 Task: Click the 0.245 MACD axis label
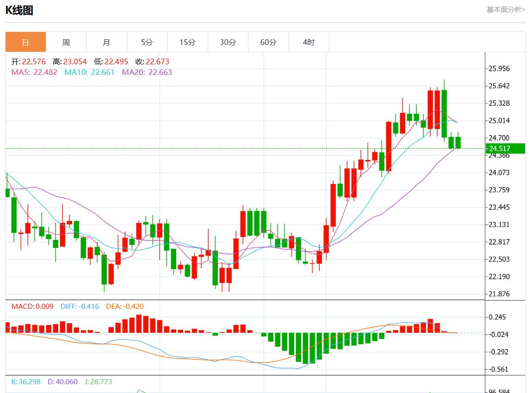click(x=497, y=317)
